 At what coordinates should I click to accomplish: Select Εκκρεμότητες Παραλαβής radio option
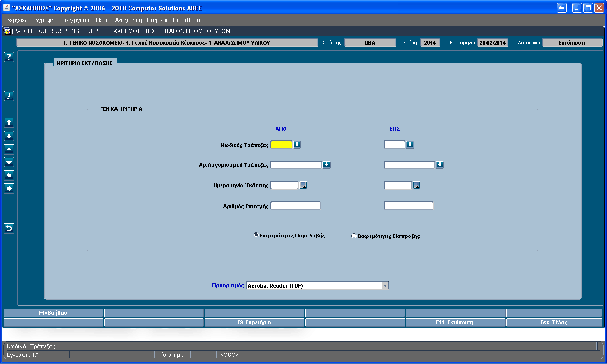click(256, 235)
